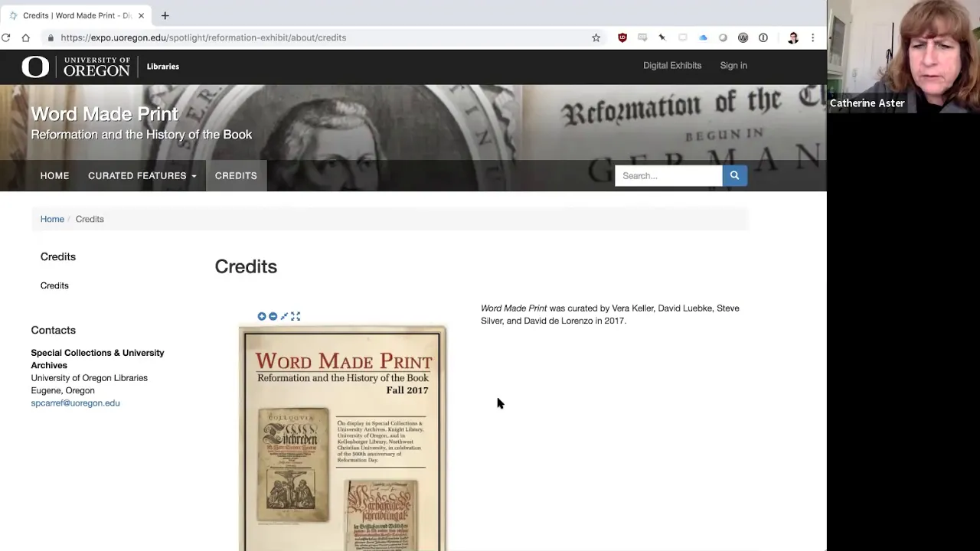Open Chrome's three-dot menu

(x=813, y=37)
